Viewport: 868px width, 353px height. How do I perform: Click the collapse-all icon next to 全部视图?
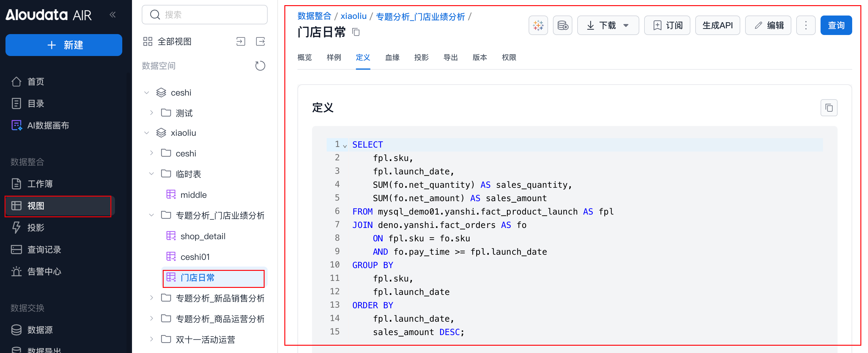click(x=241, y=41)
